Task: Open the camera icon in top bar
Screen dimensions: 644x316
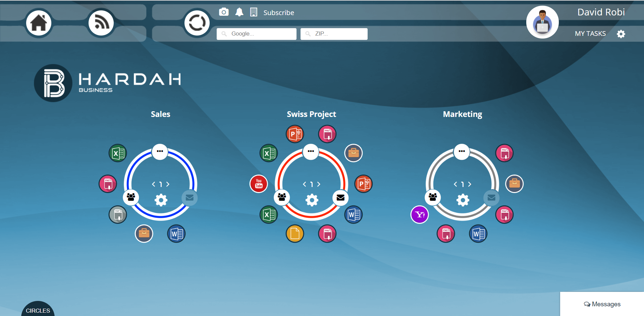Action: pos(224,12)
